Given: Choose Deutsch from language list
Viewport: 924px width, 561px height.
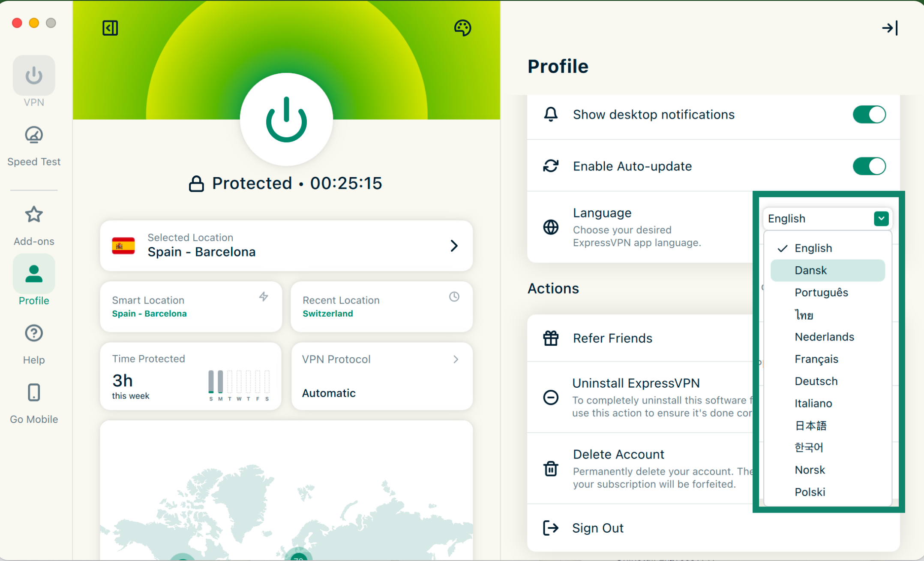Looking at the screenshot, I should click(816, 381).
